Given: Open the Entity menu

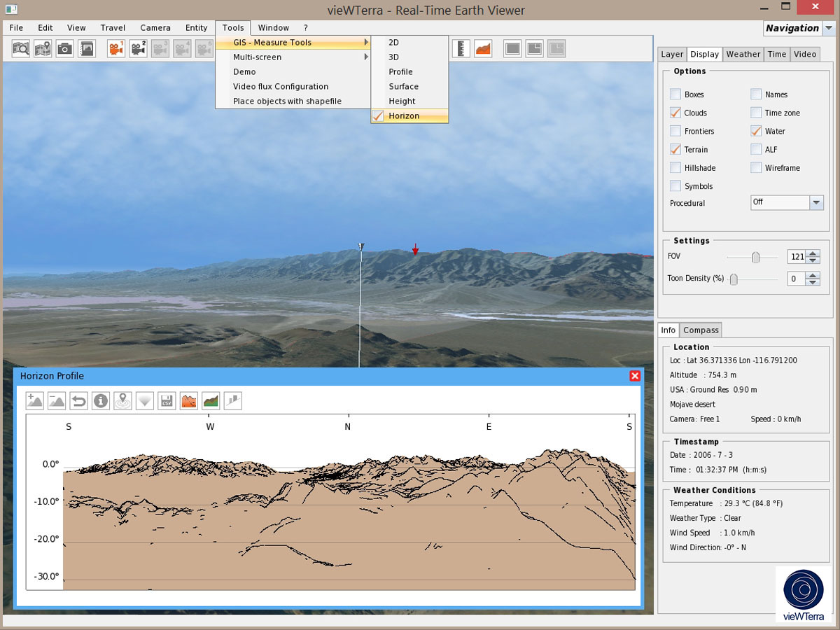Looking at the screenshot, I should (x=197, y=28).
